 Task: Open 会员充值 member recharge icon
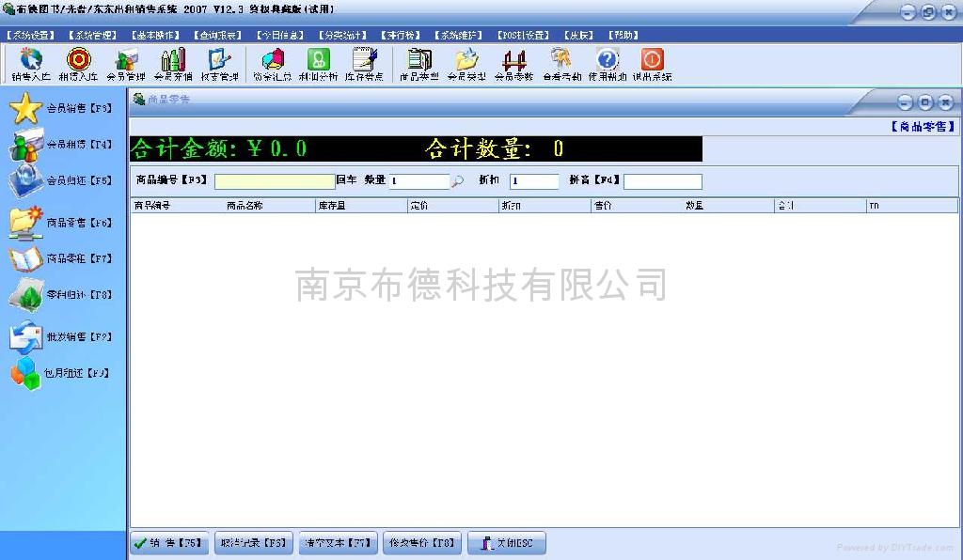click(x=173, y=65)
